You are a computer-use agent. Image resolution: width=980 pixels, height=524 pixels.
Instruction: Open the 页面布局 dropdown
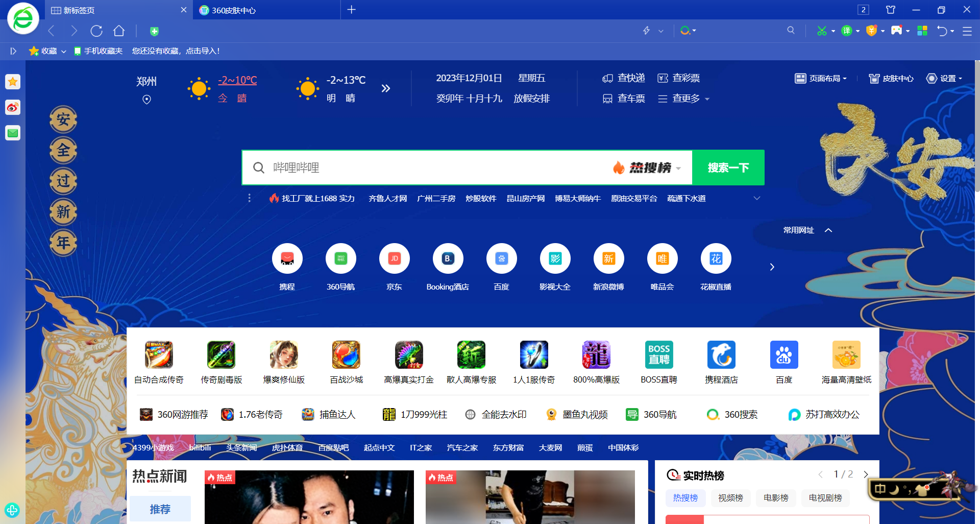click(821, 78)
